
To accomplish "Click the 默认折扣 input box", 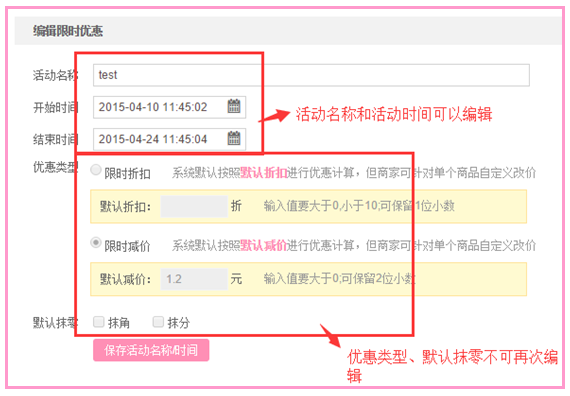I will pos(194,206).
